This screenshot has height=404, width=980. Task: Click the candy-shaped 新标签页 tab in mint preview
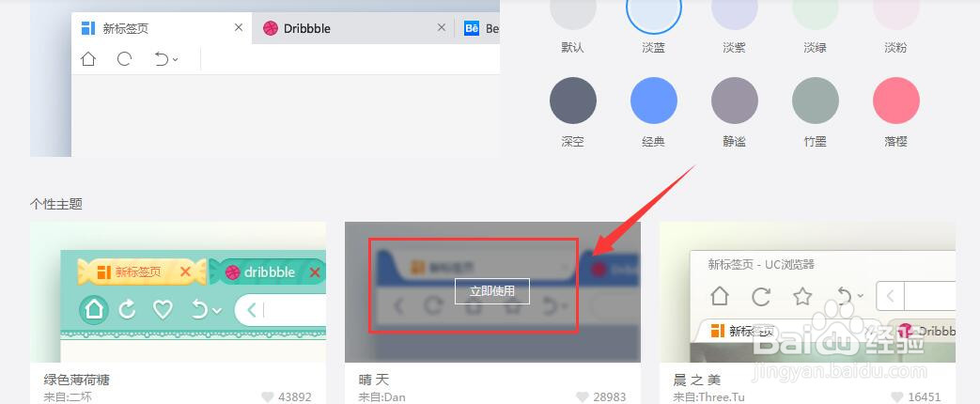[x=141, y=272]
